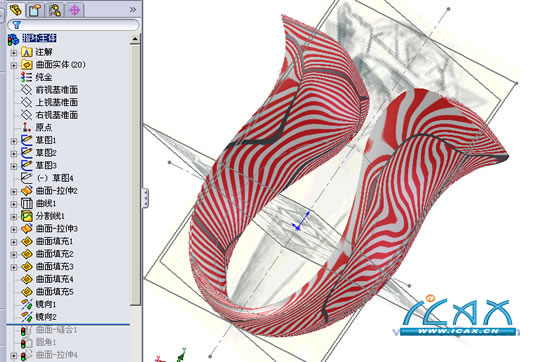Collapse the panel with the splitter handle
Screen dimensions: 550x362
145,198
